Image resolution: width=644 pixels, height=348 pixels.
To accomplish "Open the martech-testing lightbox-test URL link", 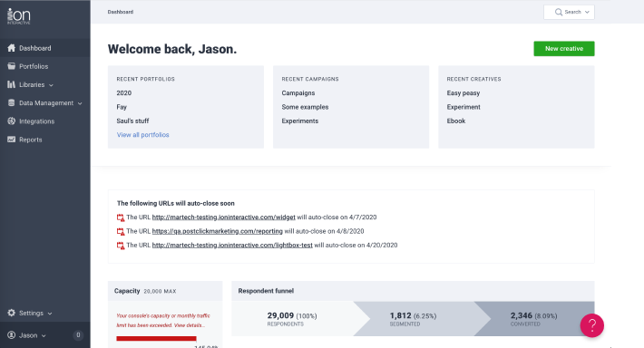I will [x=232, y=245].
